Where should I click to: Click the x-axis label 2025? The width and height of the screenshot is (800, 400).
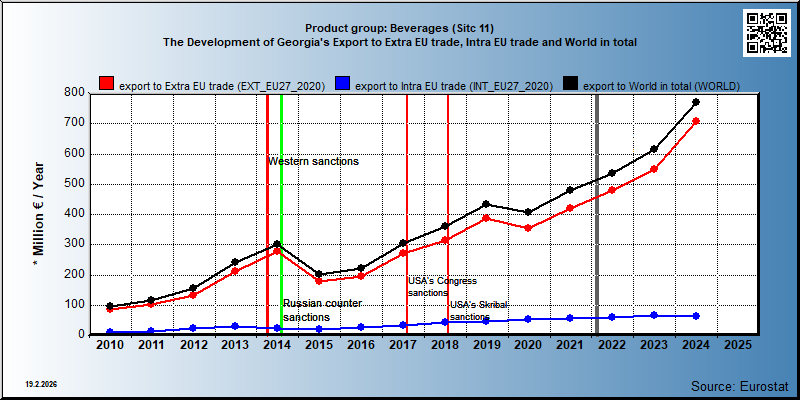(x=737, y=345)
